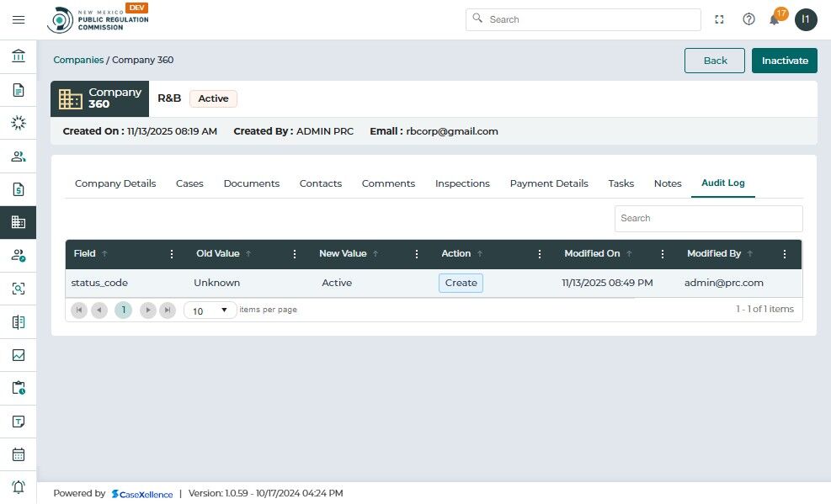Click the dollar document sidebar icon
Screen dimensions: 831x504
tap(19, 189)
